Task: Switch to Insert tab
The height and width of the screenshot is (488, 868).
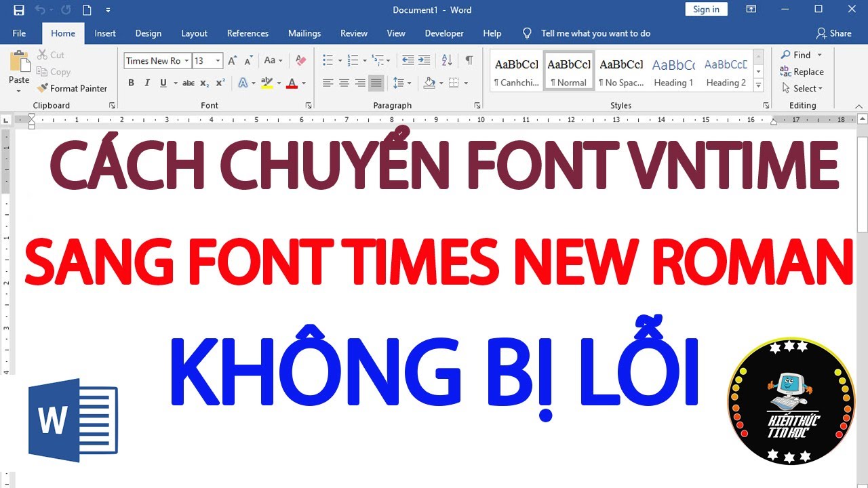Action: pyautogui.click(x=105, y=33)
